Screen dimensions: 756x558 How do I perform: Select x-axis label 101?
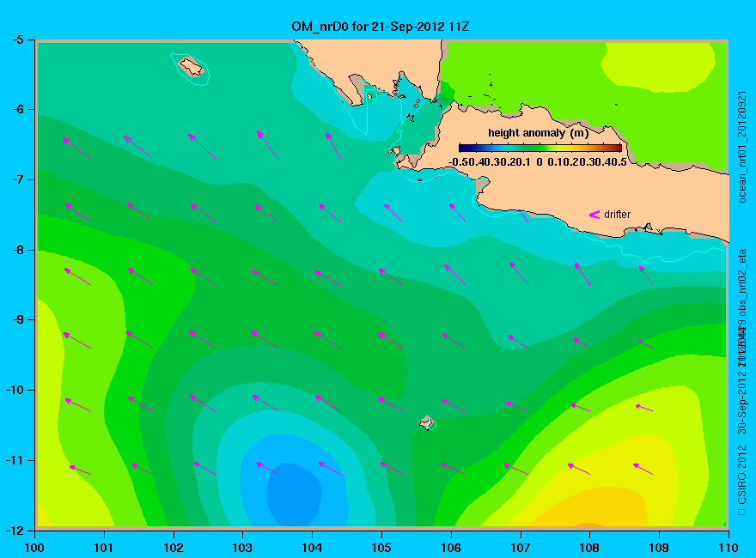[104, 548]
